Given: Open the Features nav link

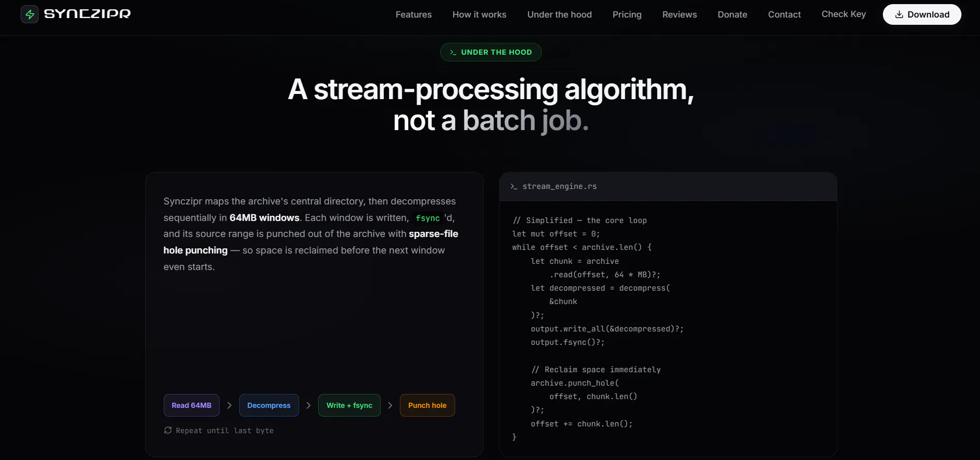Looking at the screenshot, I should pyautogui.click(x=413, y=14).
